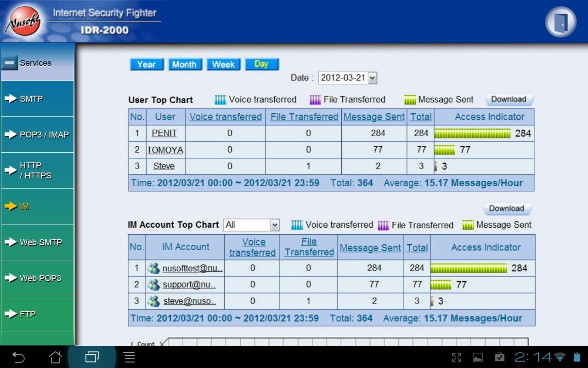Viewport: 588px width, 368px height.
Task: Switch to the Year view
Action: [147, 64]
